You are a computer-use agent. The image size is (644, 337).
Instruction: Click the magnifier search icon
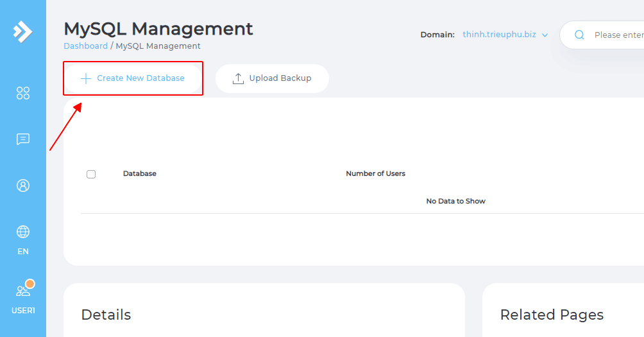579,35
